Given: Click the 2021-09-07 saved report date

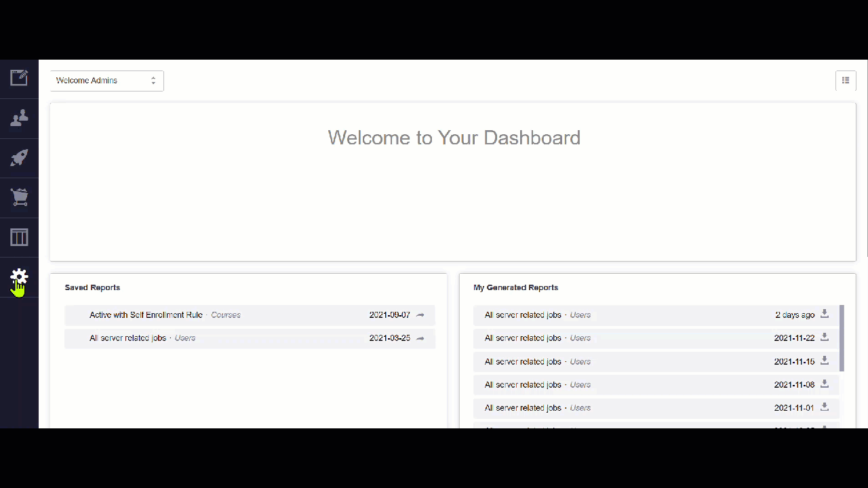Looking at the screenshot, I should [x=390, y=315].
